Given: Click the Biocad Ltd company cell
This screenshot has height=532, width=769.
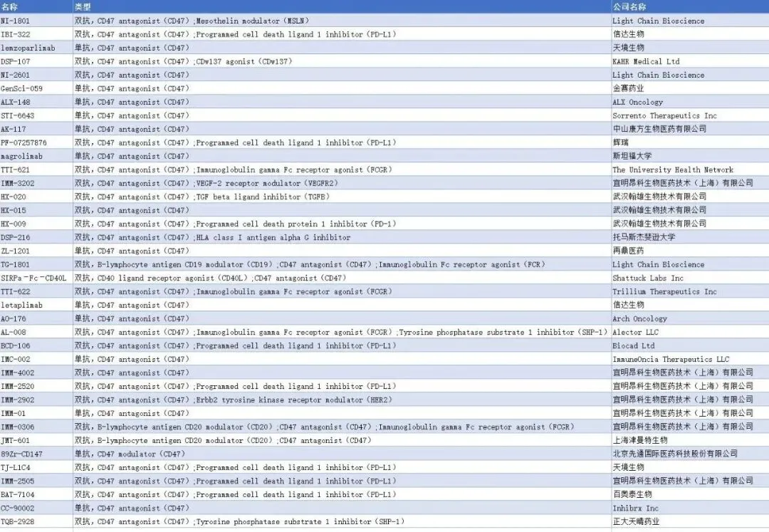Looking at the screenshot, I should click(690, 345).
